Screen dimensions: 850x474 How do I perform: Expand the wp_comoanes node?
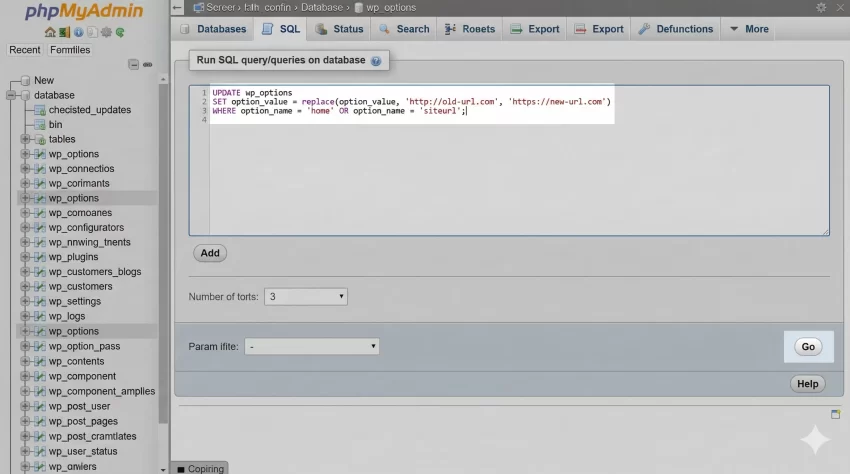point(25,213)
